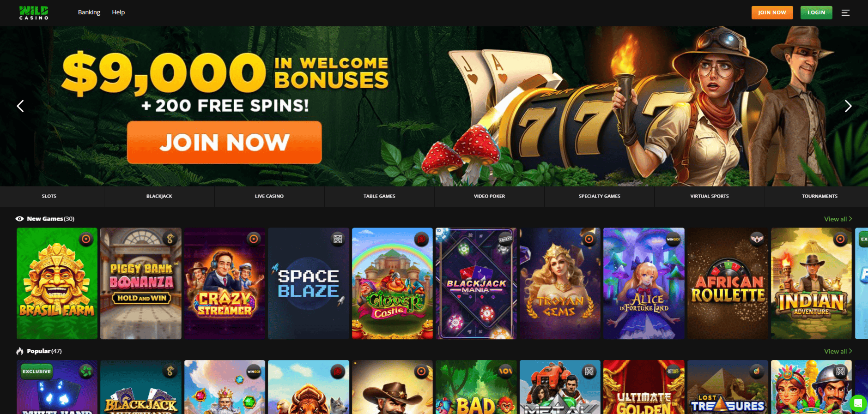Switch to the Slots category tab
Viewport: 868px width, 414px height.
pos(49,196)
